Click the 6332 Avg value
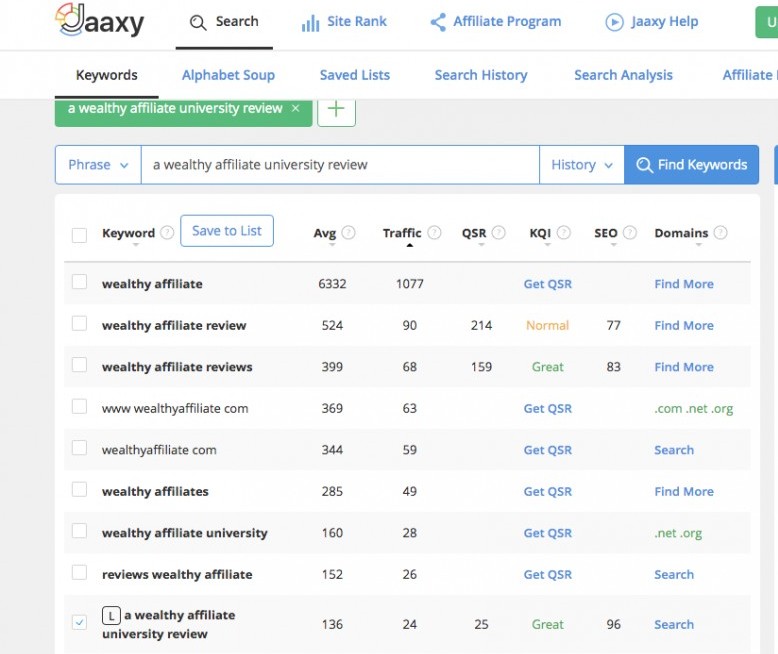 point(332,284)
